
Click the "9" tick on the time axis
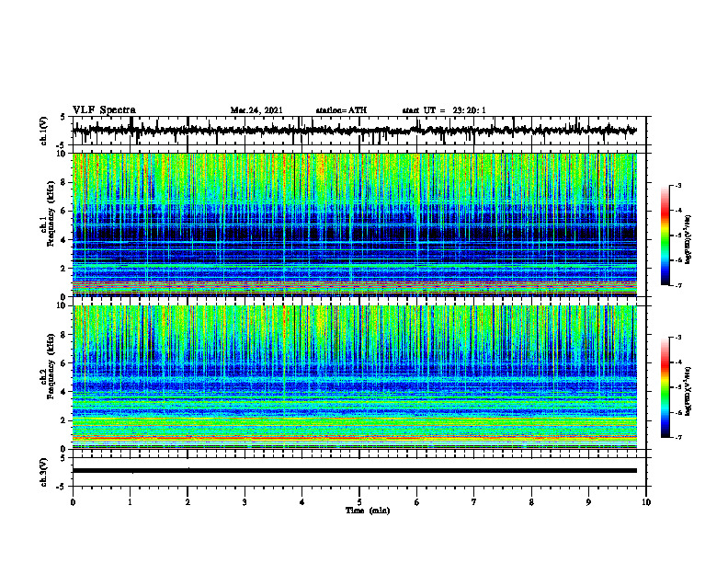pos(588,502)
